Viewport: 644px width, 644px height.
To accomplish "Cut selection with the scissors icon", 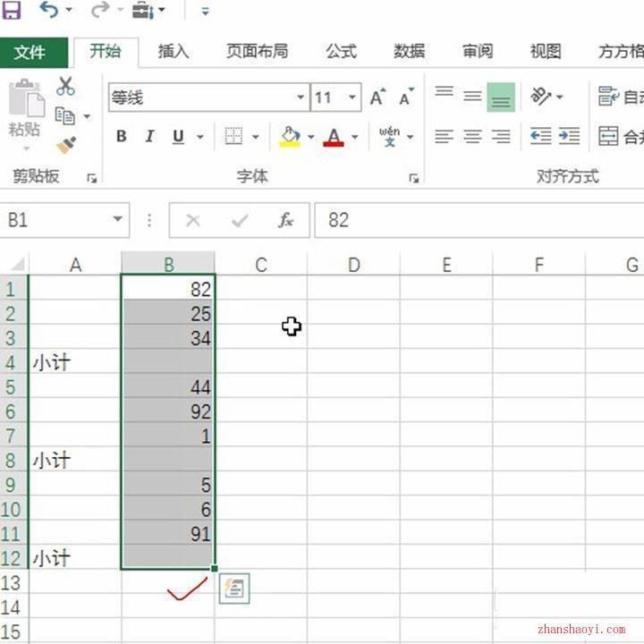I will [65, 86].
